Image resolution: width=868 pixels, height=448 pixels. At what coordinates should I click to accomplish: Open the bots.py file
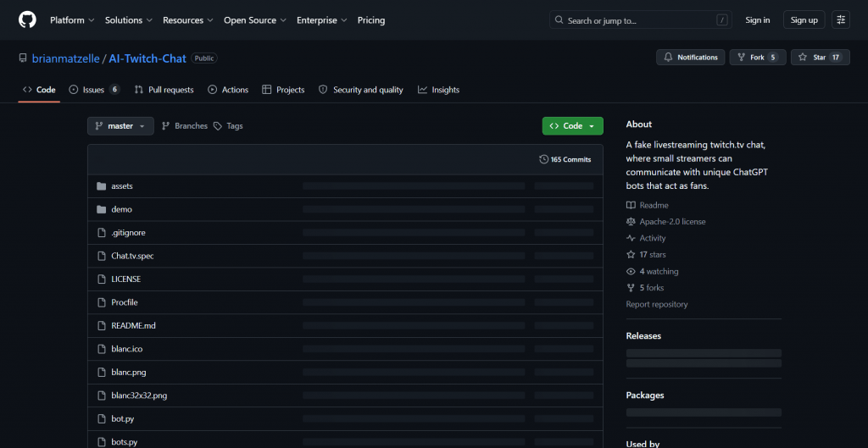[124, 442]
